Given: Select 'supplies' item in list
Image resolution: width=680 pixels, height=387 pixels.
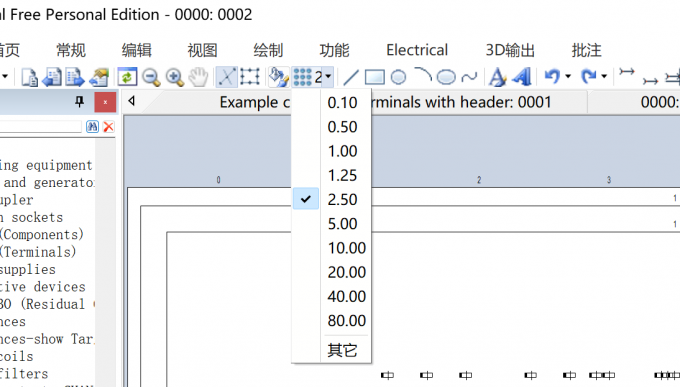Looking at the screenshot, I should pyautogui.click(x=28, y=269).
